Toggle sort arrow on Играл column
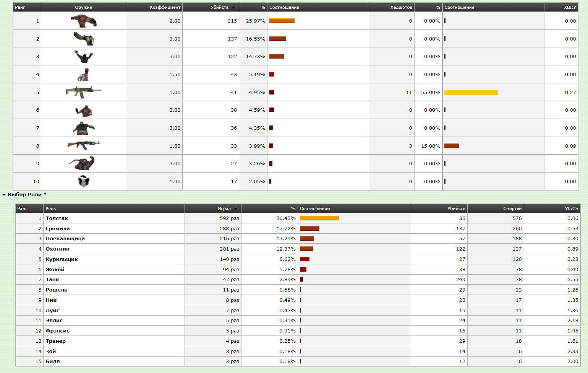588x373 pixels. (236, 209)
